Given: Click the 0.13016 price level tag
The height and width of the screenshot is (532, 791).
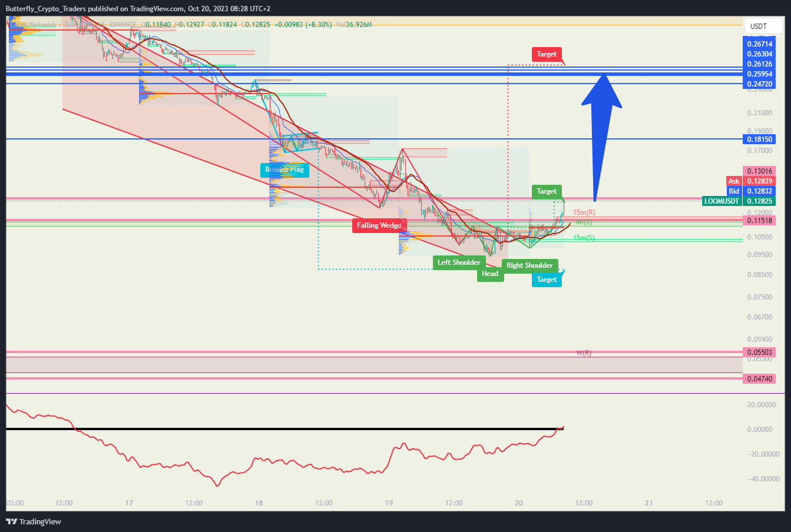Looking at the screenshot, I should (759, 171).
